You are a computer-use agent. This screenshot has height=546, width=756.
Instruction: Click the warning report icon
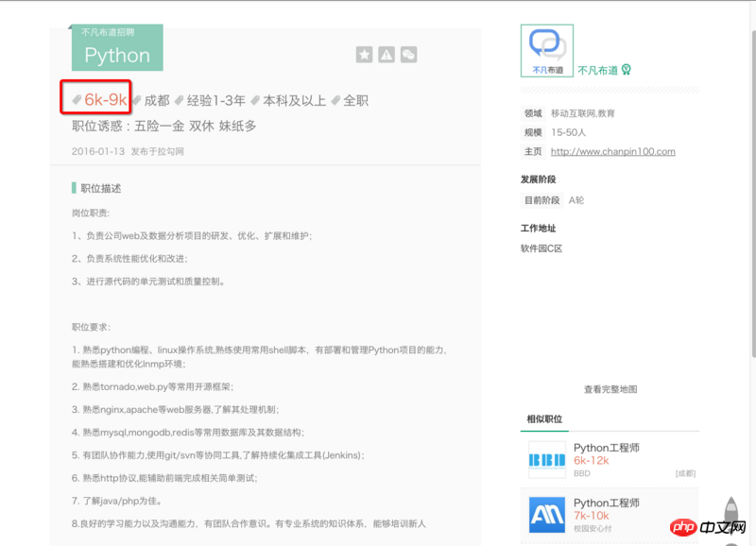click(387, 55)
